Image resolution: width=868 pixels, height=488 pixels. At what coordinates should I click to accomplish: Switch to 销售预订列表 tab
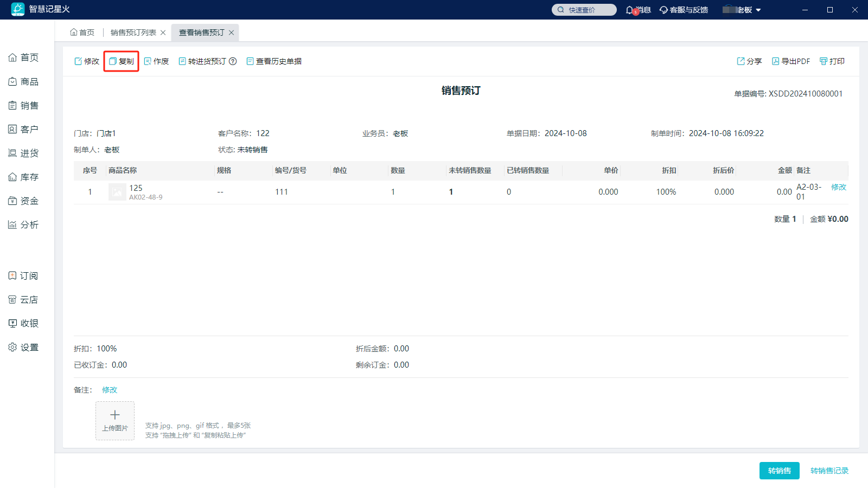coord(133,33)
